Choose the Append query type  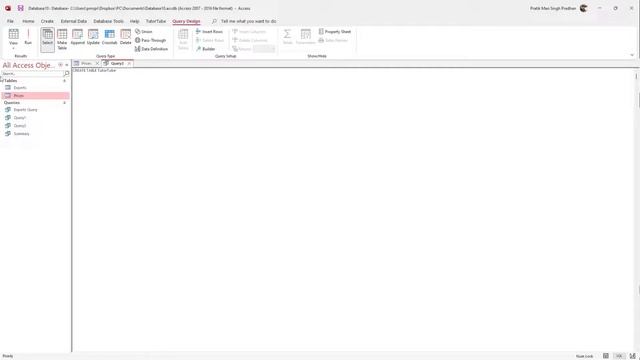point(78,37)
